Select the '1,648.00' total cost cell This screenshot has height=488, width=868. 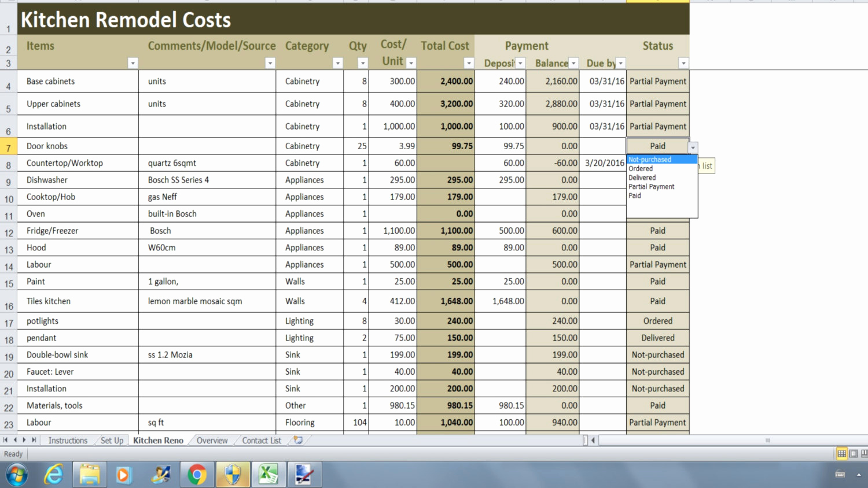446,301
